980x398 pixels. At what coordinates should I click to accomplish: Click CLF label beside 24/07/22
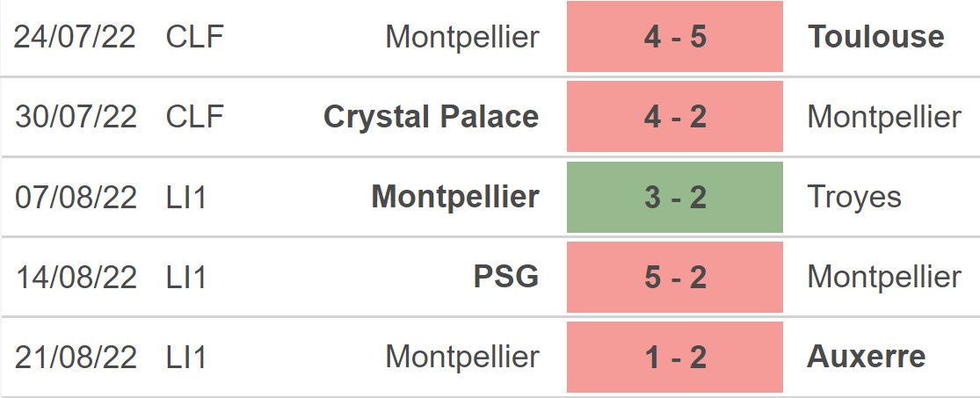(194, 37)
